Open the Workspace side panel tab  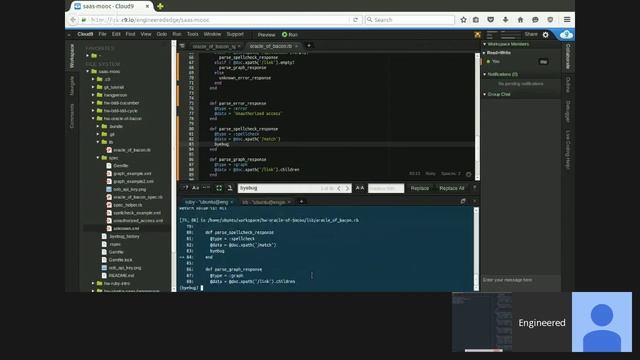[x=72, y=56]
